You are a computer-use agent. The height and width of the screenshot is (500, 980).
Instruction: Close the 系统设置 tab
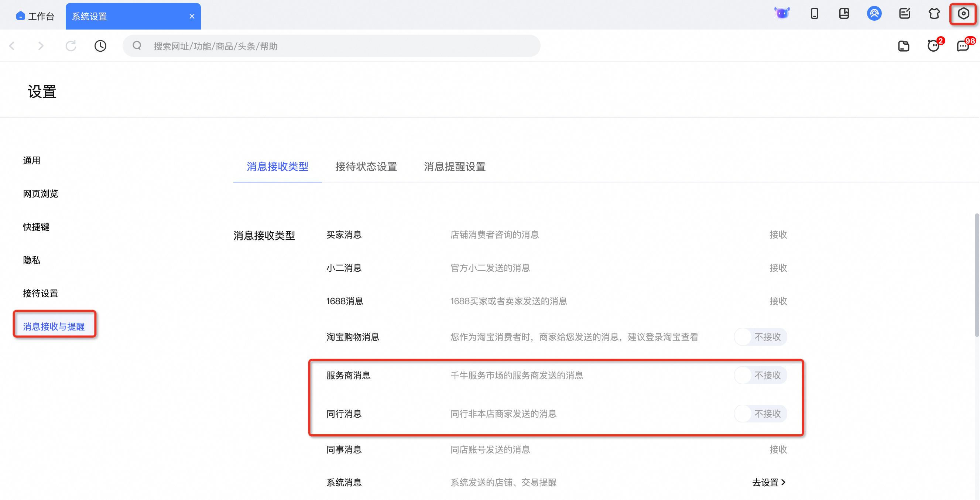192,16
